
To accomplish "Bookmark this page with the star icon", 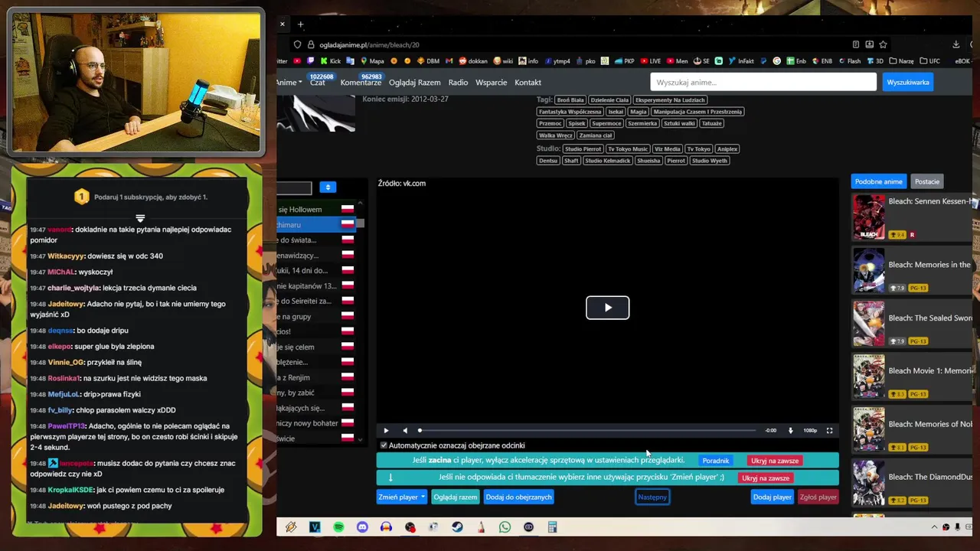I will (883, 44).
